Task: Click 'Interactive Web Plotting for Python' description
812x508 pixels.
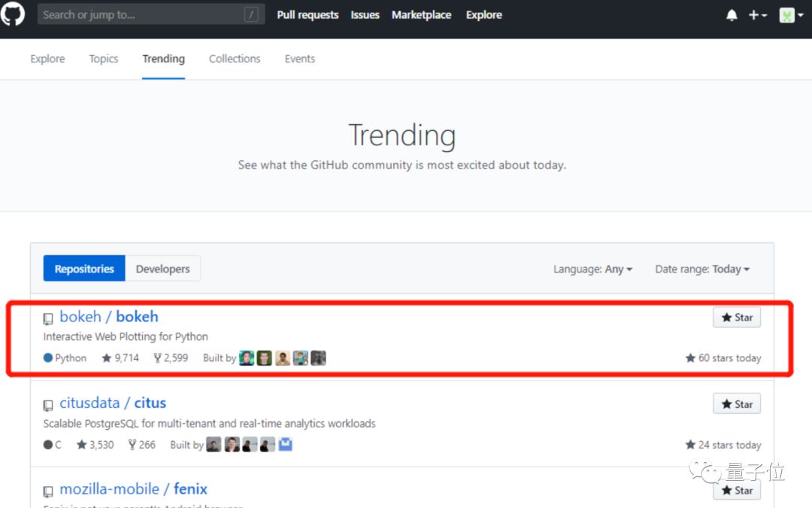Action: tap(126, 336)
